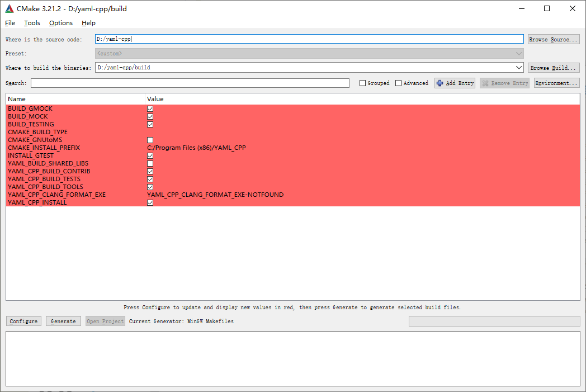586x392 pixels.
Task: Uncheck YAML_CPP_BUILD_TOOLS
Action: (x=149, y=187)
